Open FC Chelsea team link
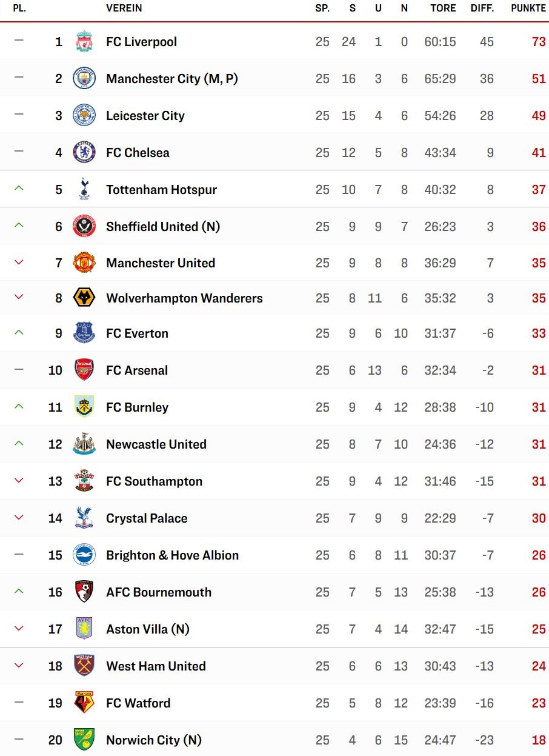The width and height of the screenshot is (549, 756). pyautogui.click(x=138, y=153)
